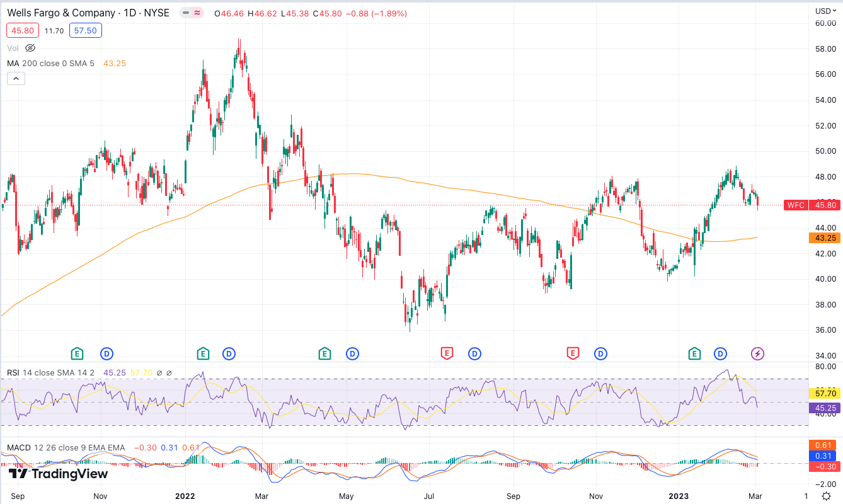This screenshot has width=843, height=504.
Task: Click the red 45.80 sell price button
Action: coord(23,30)
